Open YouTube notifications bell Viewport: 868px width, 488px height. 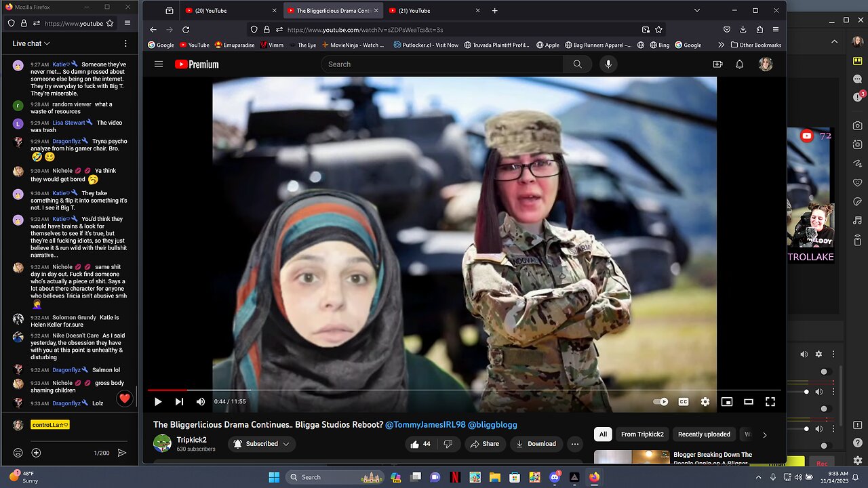740,64
